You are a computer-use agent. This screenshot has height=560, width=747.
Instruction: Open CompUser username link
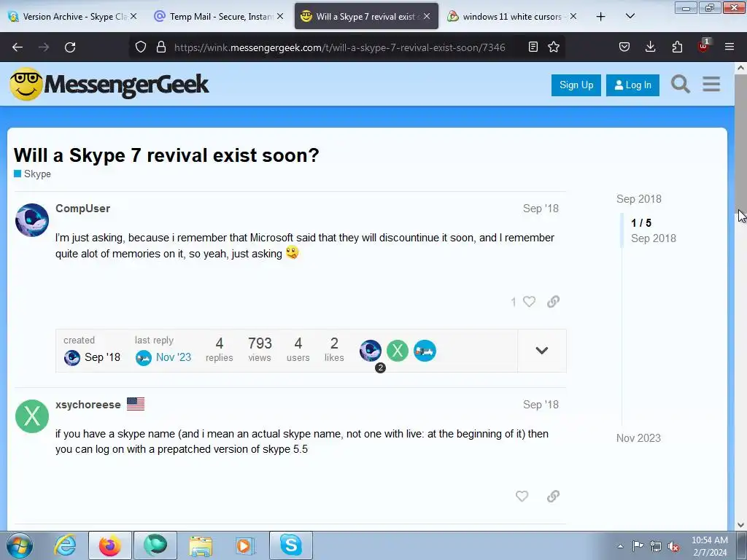83,209
